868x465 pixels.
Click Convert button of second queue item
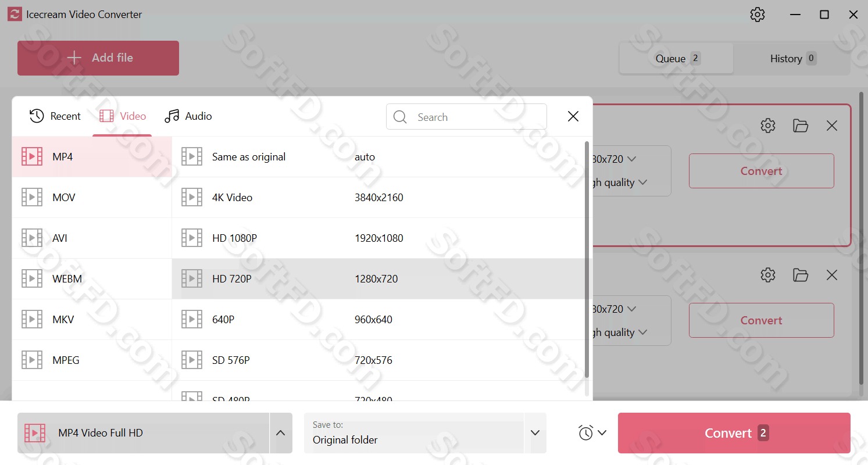(x=762, y=320)
